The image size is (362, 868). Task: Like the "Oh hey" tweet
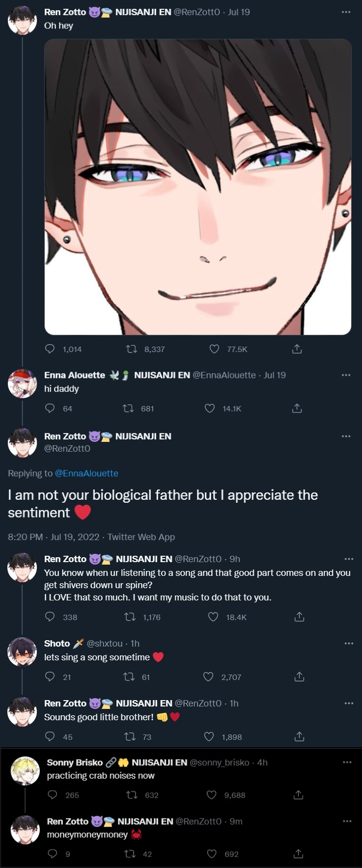point(214,349)
